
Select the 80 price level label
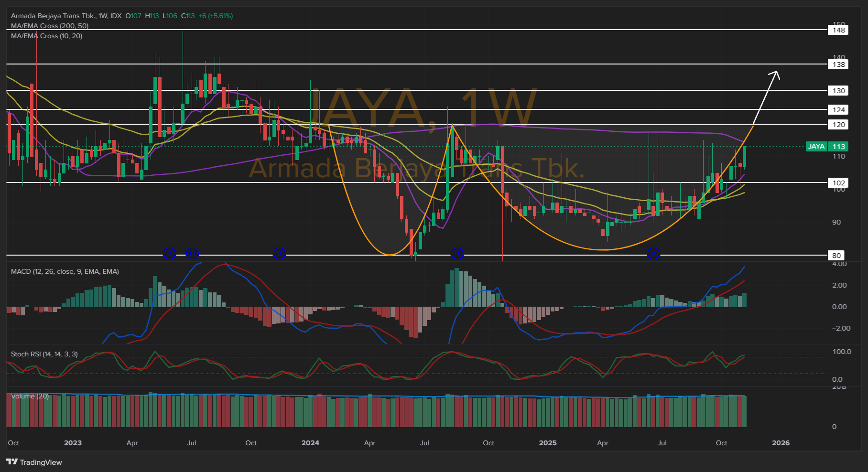coord(836,256)
